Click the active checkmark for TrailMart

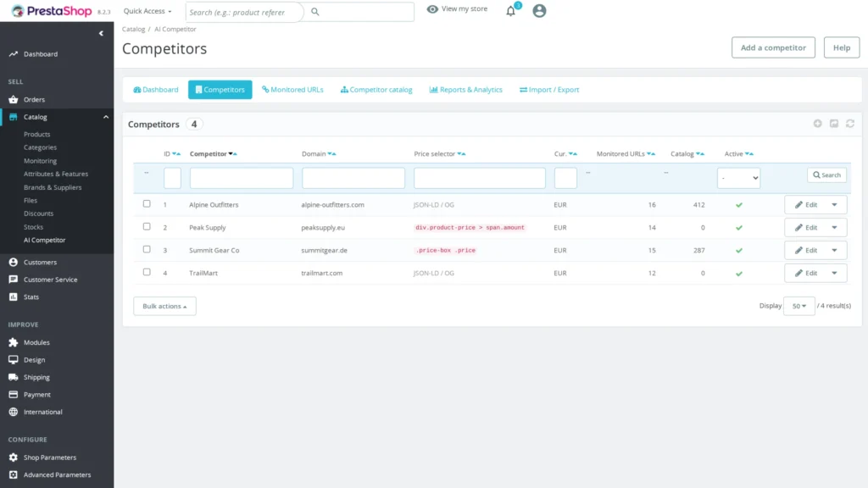click(x=739, y=274)
